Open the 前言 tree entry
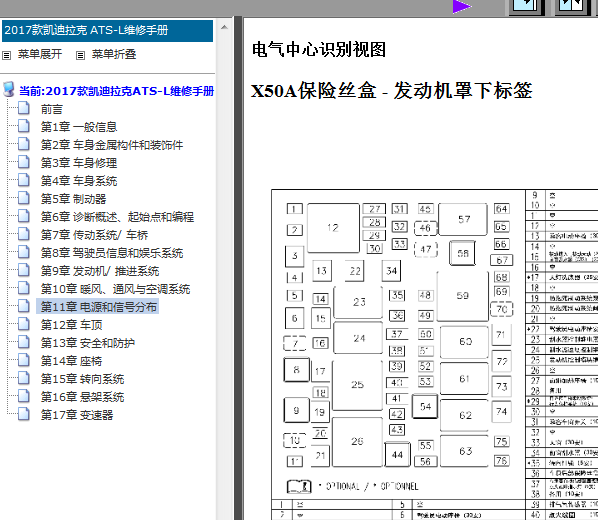598x520 pixels. click(51, 109)
